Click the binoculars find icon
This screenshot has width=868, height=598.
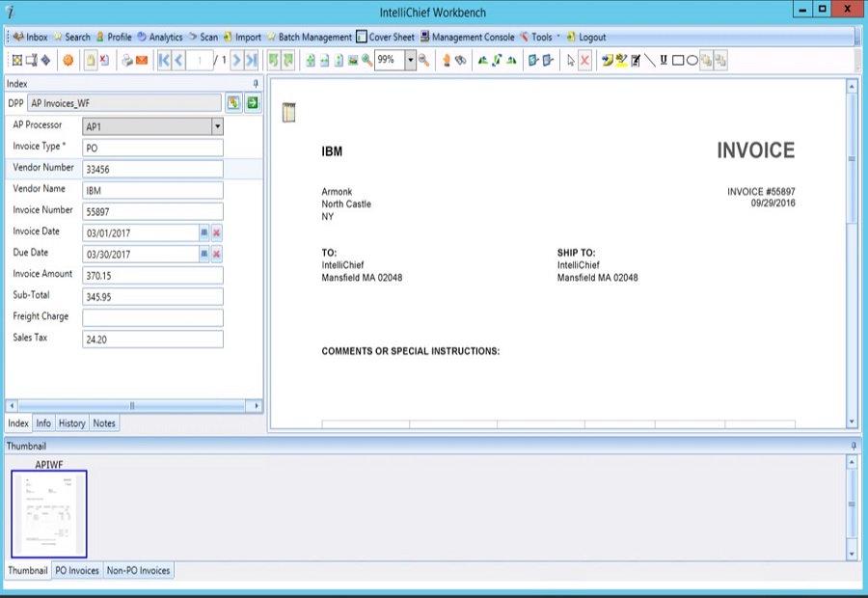(461, 61)
